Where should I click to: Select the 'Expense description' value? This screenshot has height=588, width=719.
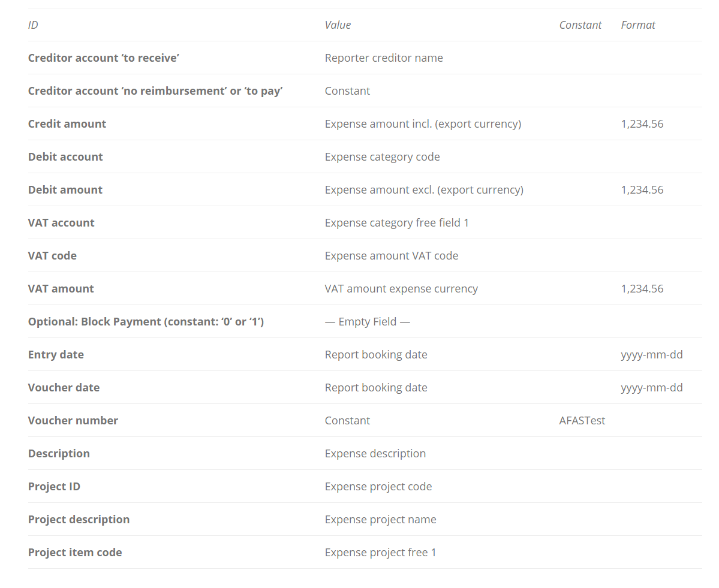click(x=375, y=454)
